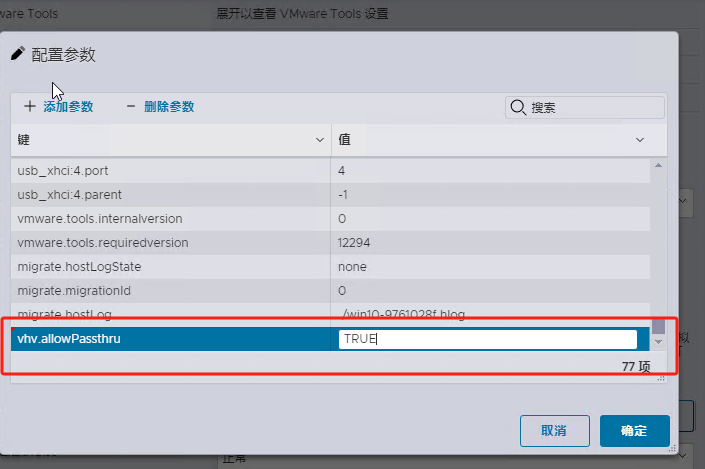Click the pencil icon beside 配置参数 title
The width and height of the screenshot is (705, 469).
(18, 54)
